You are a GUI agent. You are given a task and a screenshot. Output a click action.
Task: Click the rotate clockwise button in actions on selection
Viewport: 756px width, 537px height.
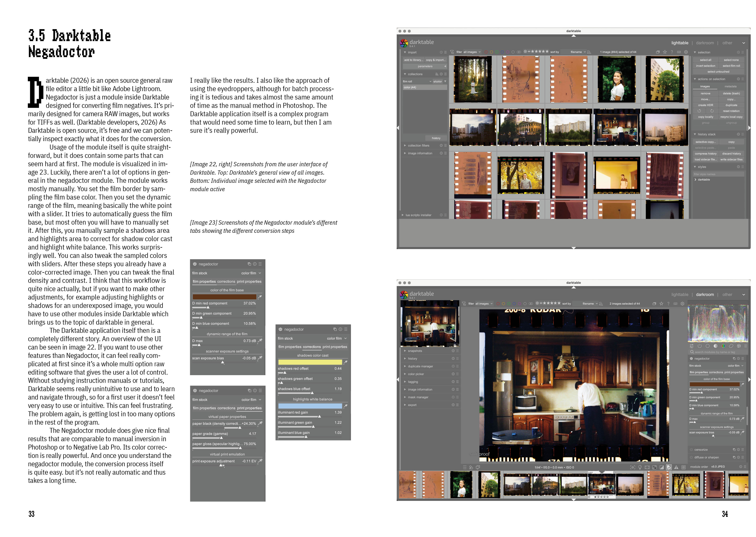click(712, 111)
